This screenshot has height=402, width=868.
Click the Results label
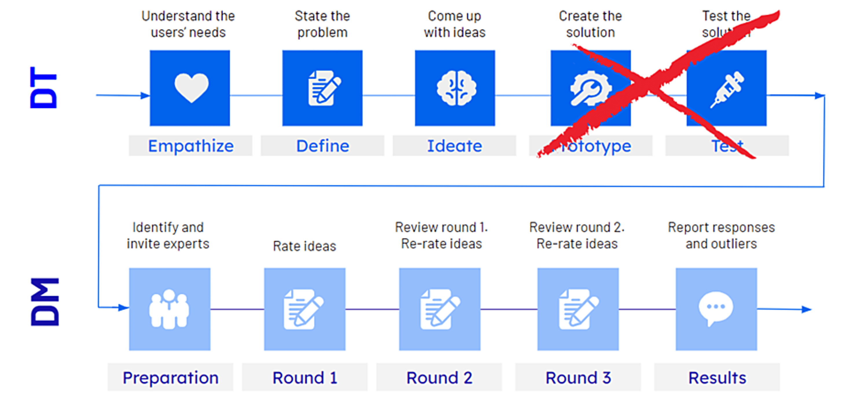click(717, 377)
